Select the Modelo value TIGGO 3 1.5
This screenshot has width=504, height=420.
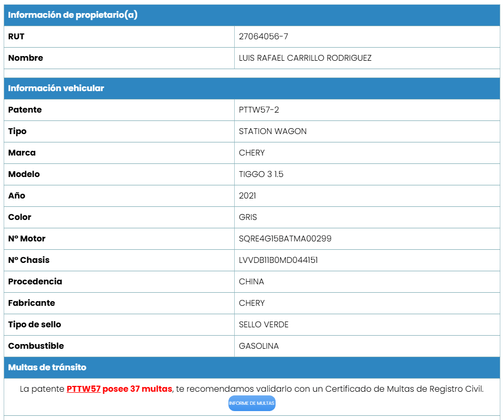click(261, 174)
